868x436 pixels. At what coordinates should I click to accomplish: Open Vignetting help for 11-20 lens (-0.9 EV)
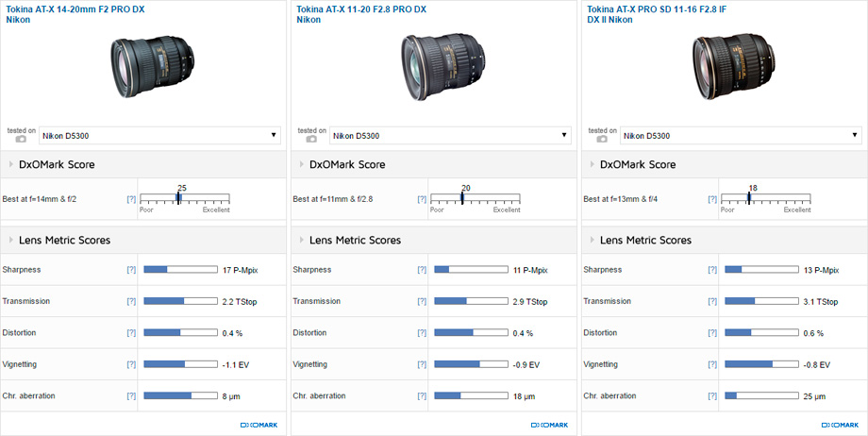(x=422, y=364)
